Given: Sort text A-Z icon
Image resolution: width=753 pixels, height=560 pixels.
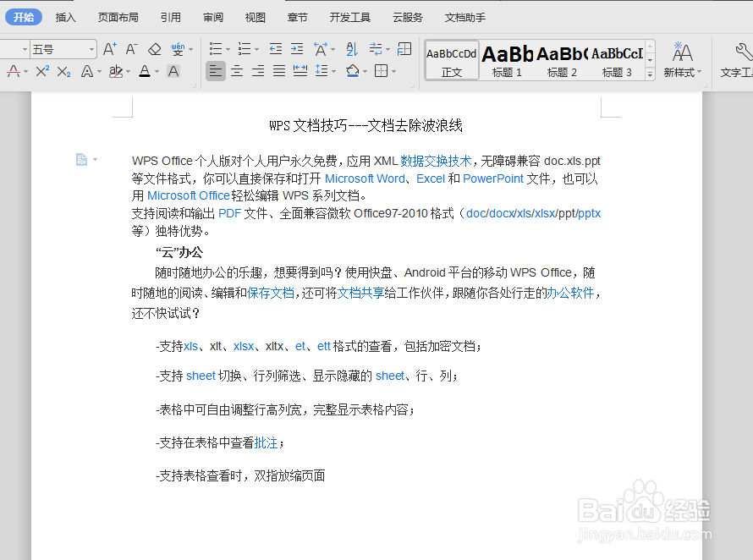Looking at the screenshot, I should (x=352, y=49).
